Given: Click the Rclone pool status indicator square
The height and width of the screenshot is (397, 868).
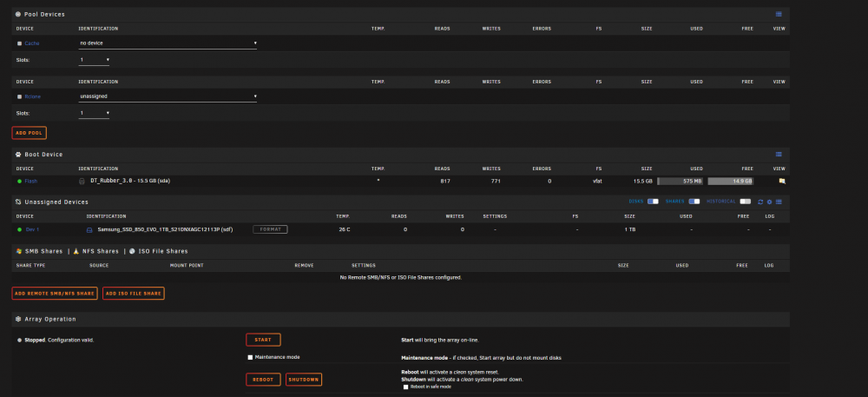Looking at the screenshot, I should [19, 96].
